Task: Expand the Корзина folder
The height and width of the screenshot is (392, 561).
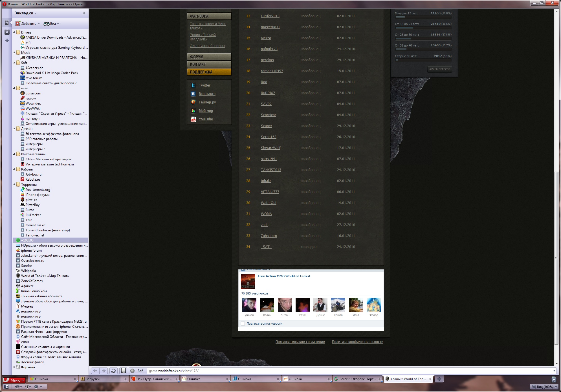Action: [14, 367]
